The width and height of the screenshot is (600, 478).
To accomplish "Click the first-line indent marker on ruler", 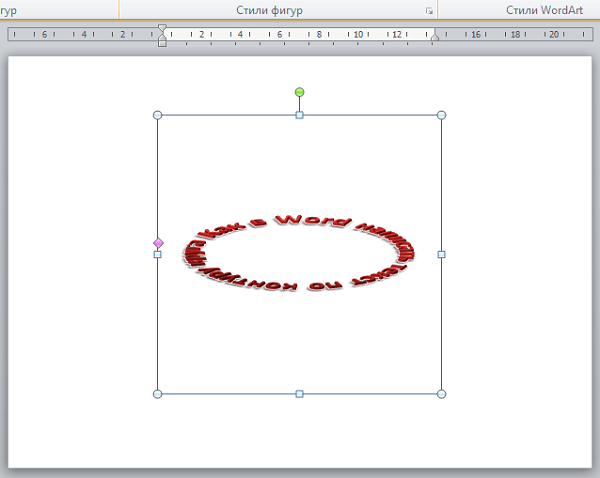I will click(x=162, y=28).
